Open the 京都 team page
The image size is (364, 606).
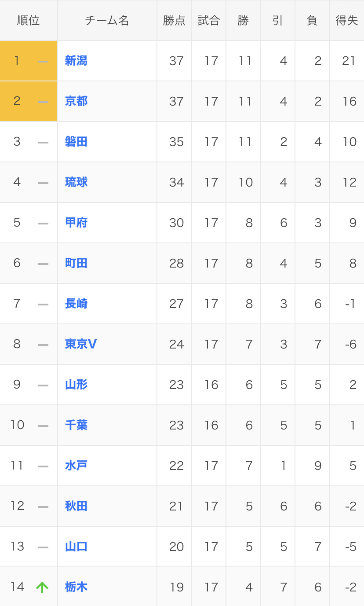click(76, 101)
